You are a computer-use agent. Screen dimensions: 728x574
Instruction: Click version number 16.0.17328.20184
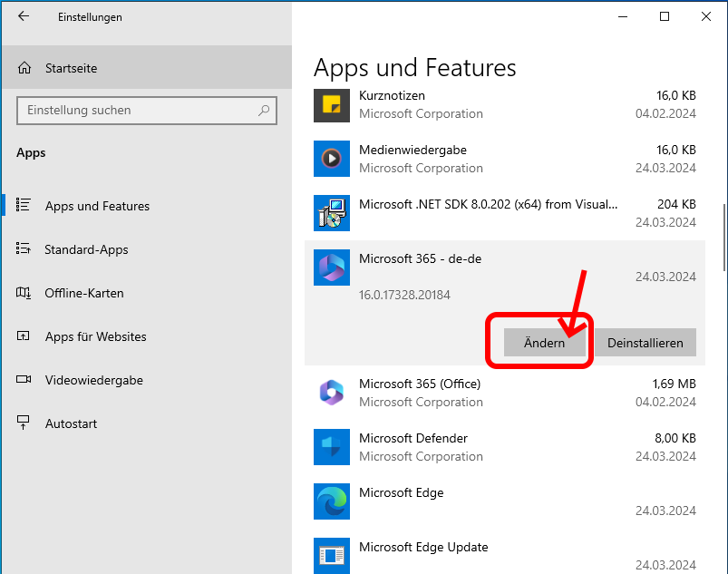(404, 295)
